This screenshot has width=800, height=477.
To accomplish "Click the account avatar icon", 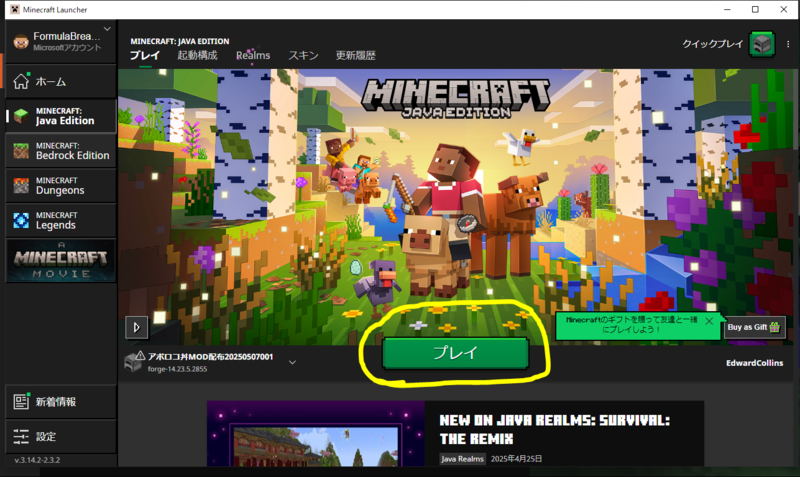I will (x=21, y=42).
